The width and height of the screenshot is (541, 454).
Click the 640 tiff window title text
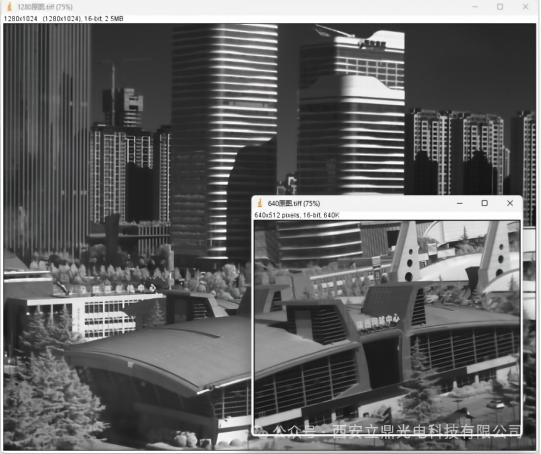[x=294, y=204]
